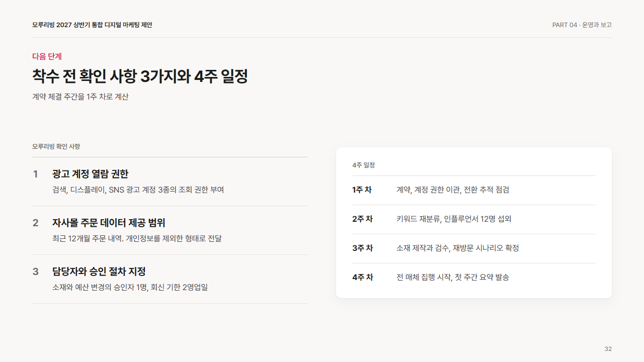Click the '4주 일정' card caption
The image size is (644, 362).
[363, 165]
